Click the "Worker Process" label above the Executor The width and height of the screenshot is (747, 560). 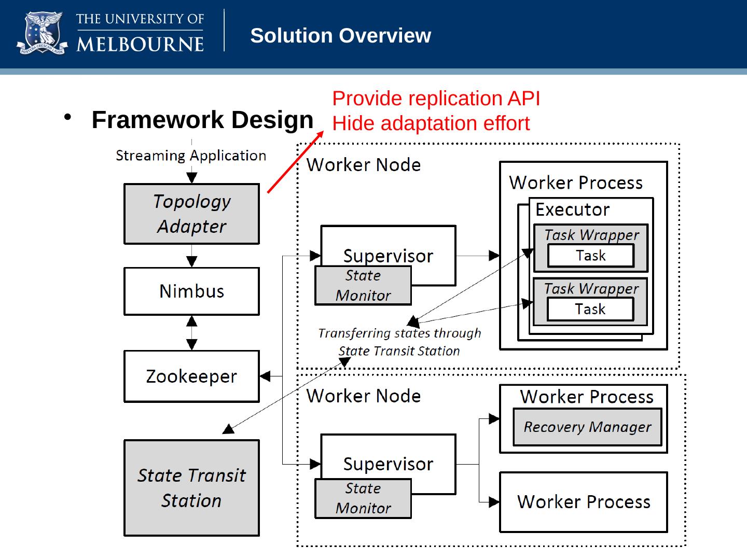576,183
